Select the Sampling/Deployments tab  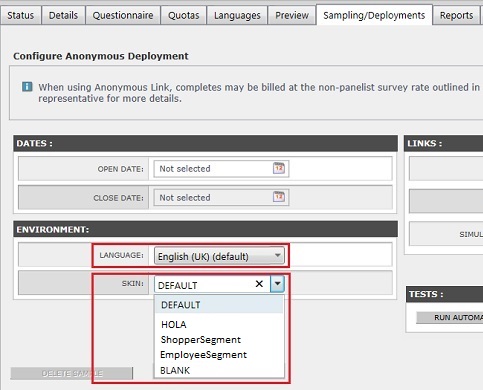[x=374, y=15]
